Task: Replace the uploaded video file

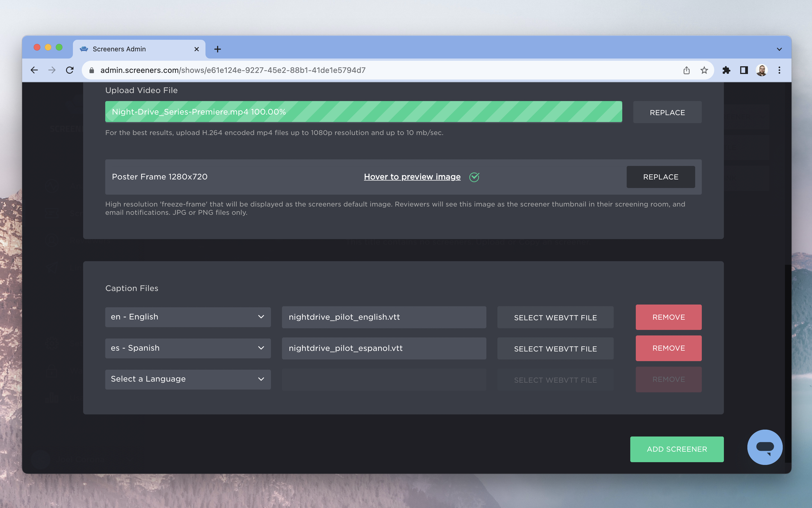Action: 667,112
